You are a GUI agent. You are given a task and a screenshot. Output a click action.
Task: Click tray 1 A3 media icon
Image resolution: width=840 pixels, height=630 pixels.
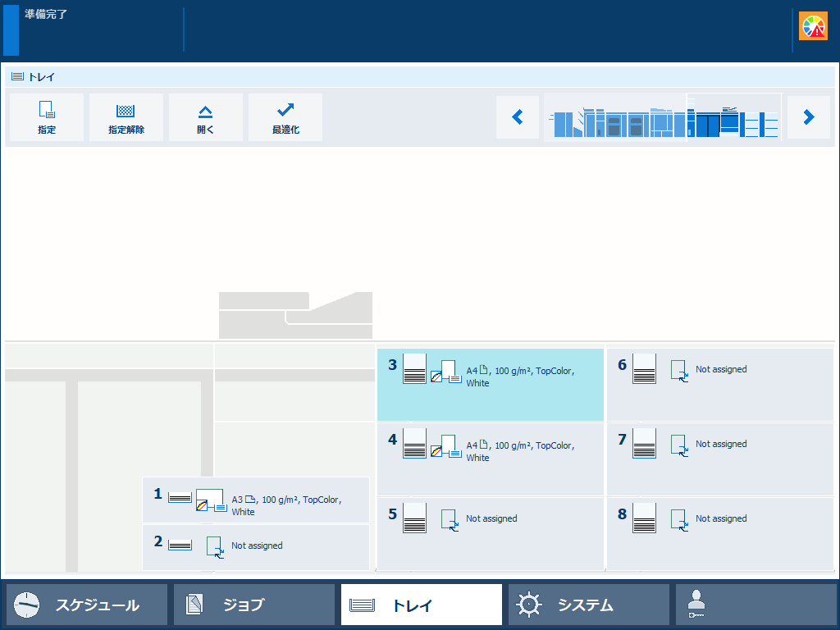[x=211, y=500]
